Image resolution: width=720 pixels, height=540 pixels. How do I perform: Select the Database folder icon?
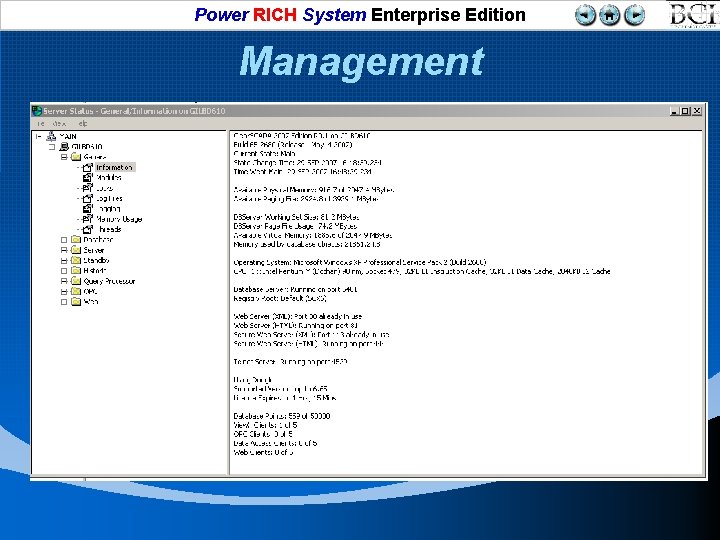point(76,240)
